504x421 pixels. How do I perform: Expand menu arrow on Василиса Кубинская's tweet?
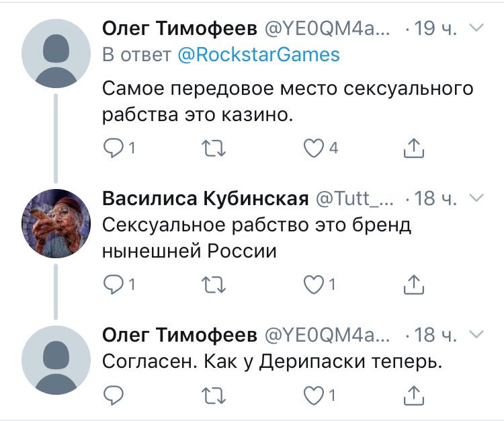click(475, 198)
